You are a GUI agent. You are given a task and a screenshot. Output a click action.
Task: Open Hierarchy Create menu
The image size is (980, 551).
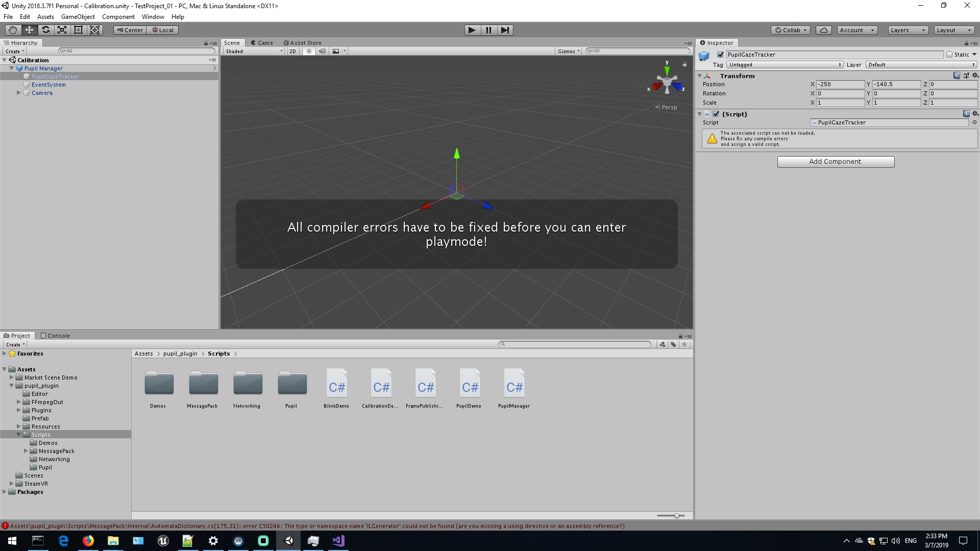(15, 52)
